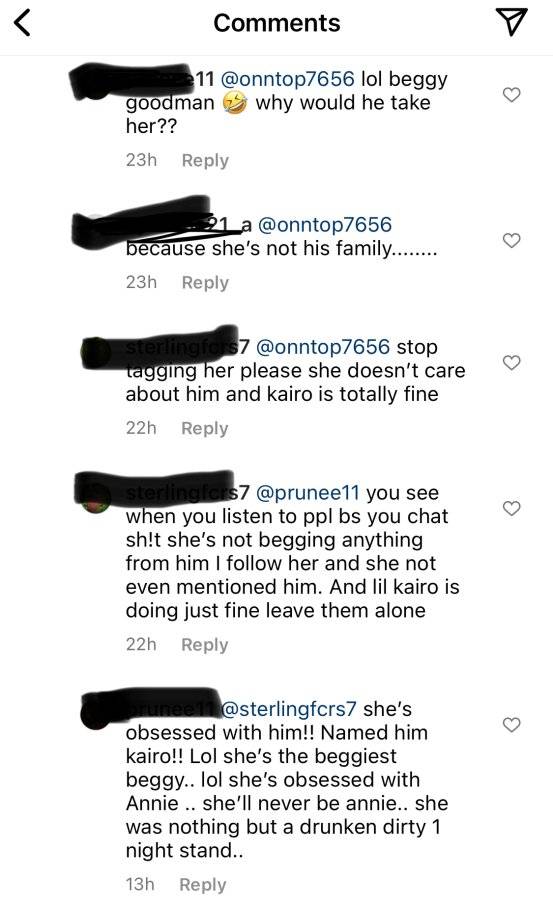553x900 pixels.
Task: Reply to the 'leave them alone' comment
Action: [204, 645]
